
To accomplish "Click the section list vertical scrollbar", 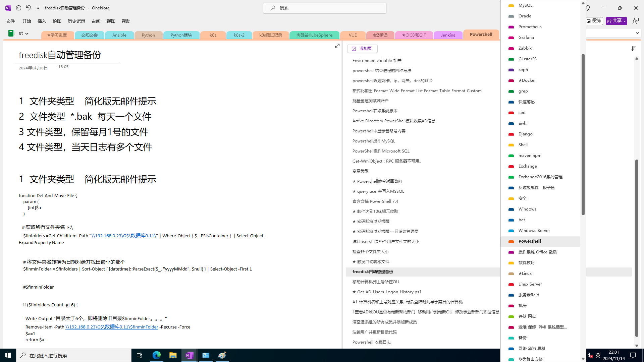I will click(x=583, y=134).
